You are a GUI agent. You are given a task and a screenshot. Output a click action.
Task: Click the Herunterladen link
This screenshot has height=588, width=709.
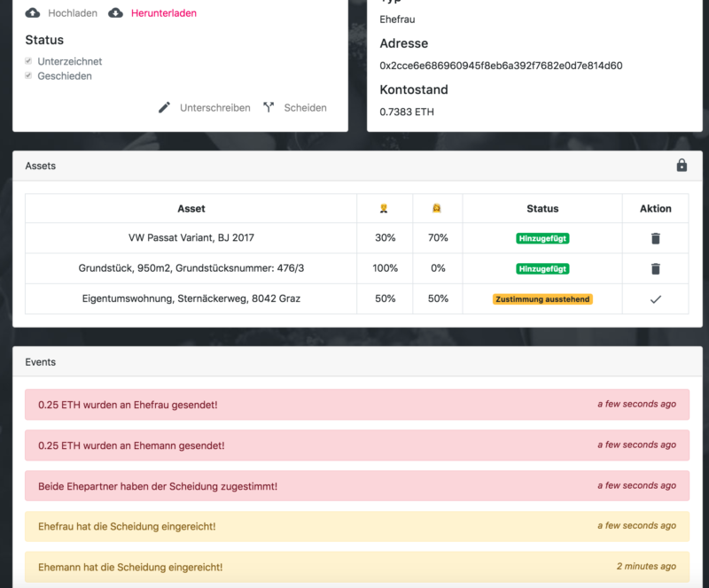tap(164, 13)
